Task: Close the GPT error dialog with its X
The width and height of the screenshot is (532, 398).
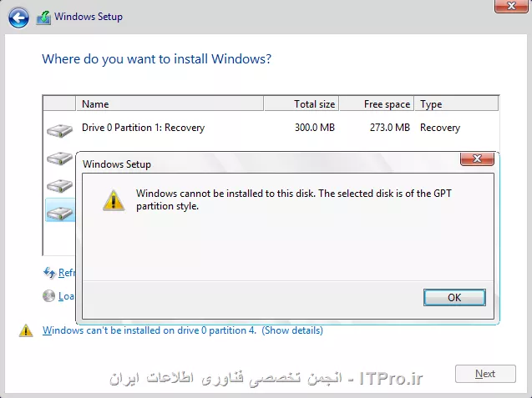Action: coord(477,159)
